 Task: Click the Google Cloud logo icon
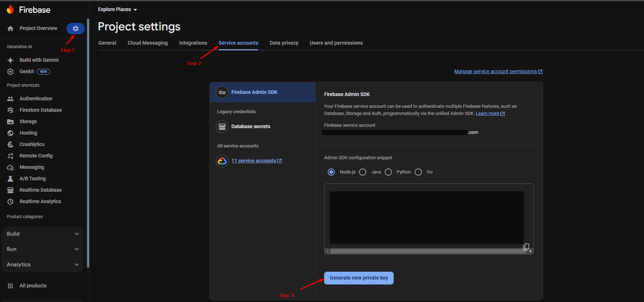222,161
